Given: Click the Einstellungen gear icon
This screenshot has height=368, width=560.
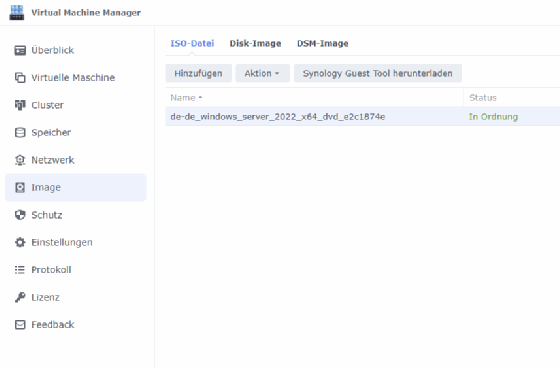Looking at the screenshot, I should click(x=20, y=242).
